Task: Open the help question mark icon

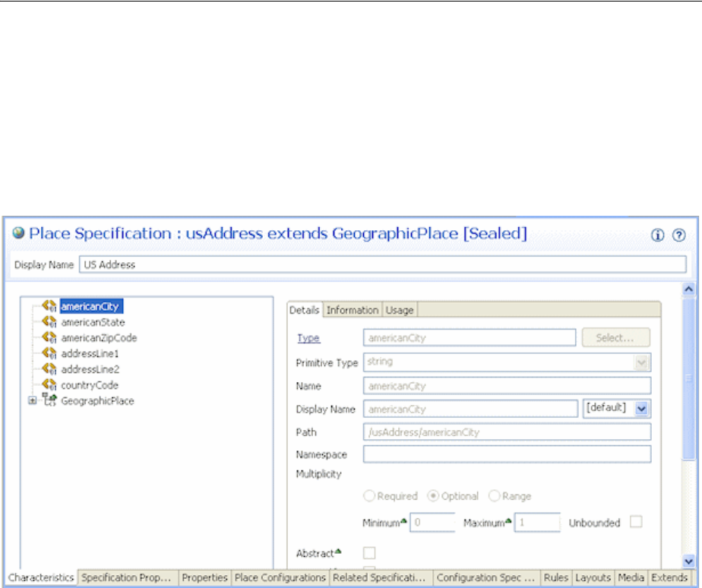Action: pyautogui.click(x=678, y=236)
